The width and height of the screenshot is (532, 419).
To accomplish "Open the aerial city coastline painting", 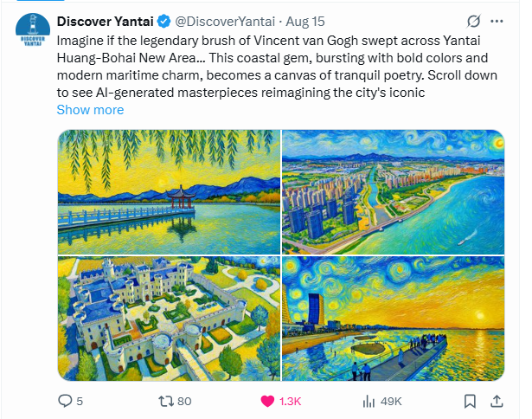I will 394,192.
